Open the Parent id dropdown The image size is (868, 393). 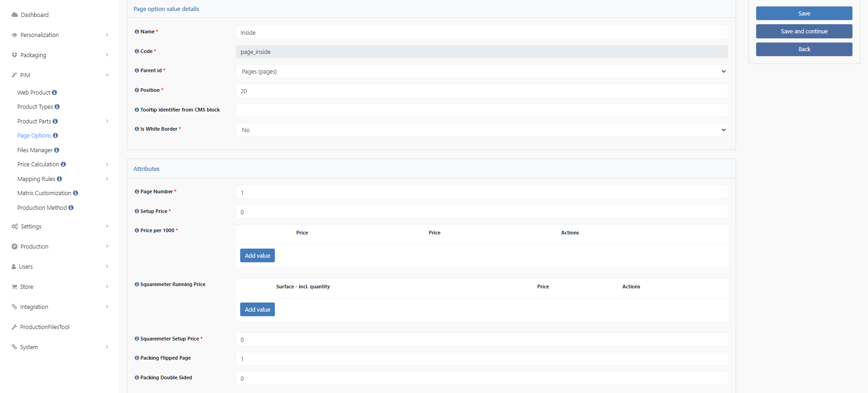click(x=482, y=71)
